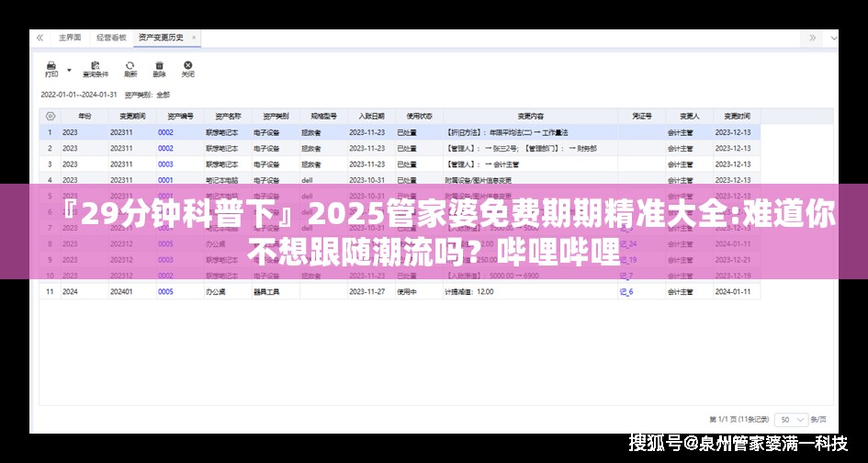Sort by 规格型号 column header
The image size is (868, 463).
coord(323,117)
